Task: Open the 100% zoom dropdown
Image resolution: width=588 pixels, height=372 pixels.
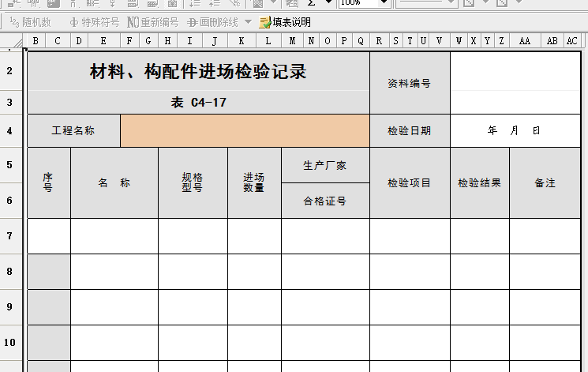Action: pos(384,3)
